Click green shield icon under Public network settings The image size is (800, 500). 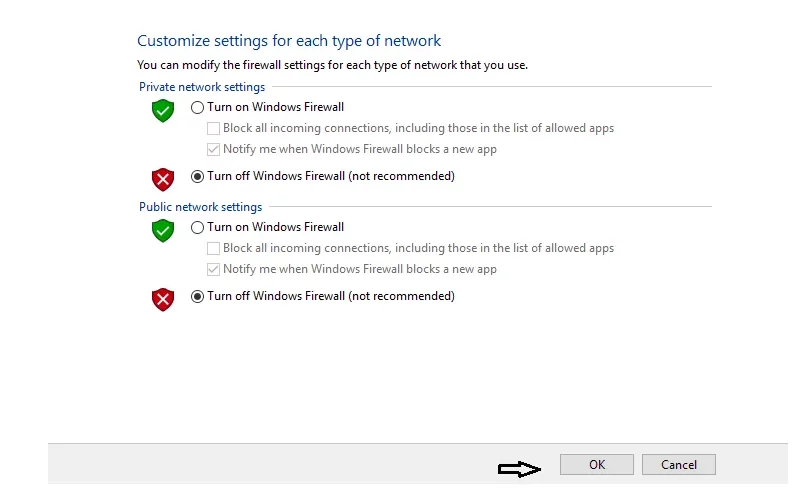163,231
